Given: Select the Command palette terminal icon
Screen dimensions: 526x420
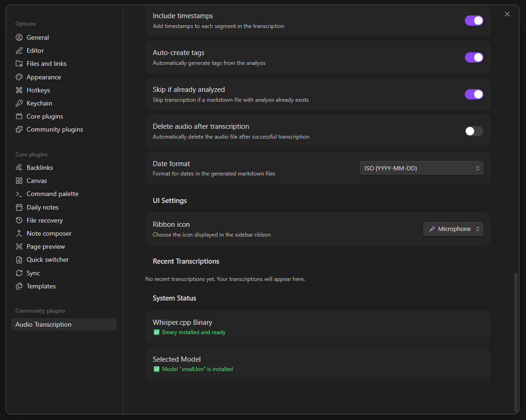Looking at the screenshot, I should pyautogui.click(x=19, y=194).
